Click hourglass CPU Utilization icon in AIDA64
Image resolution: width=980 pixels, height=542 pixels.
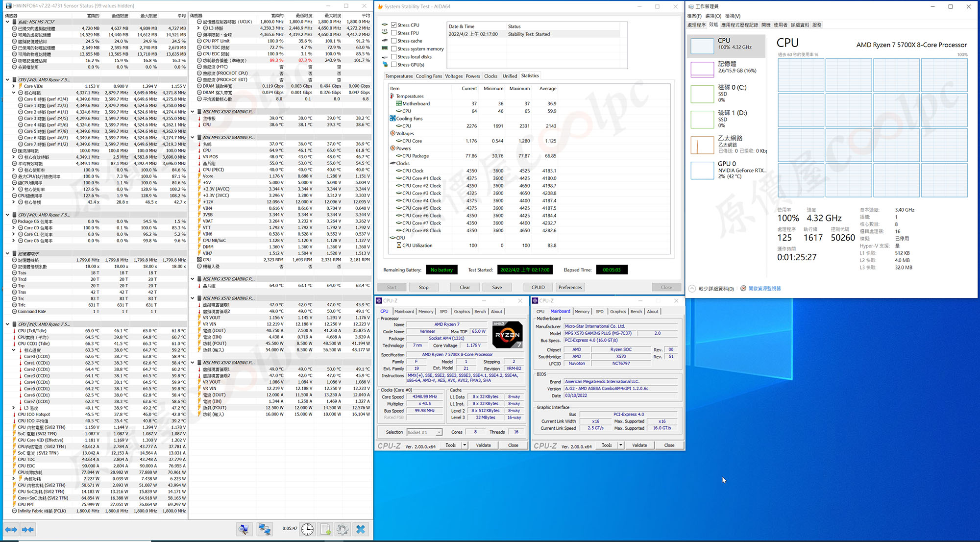pyautogui.click(x=399, y=245)
